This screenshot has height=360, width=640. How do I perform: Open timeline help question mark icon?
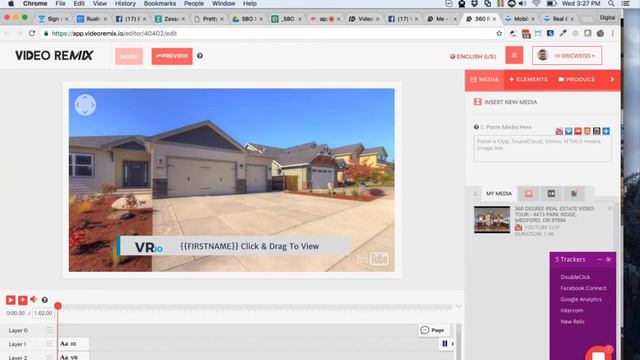[x=45, y=300]
